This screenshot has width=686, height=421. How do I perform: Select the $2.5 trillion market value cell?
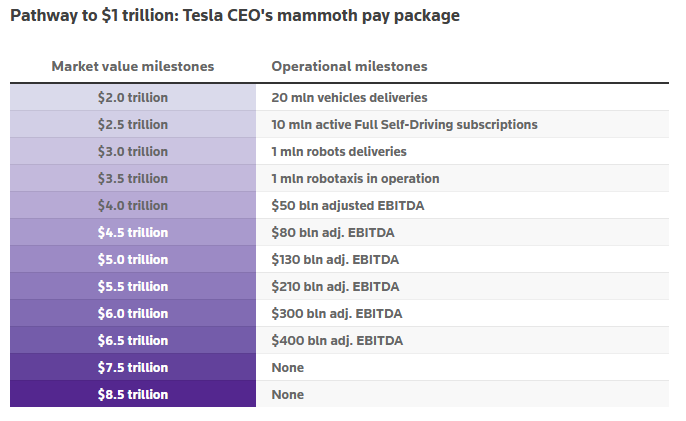[x=133, y=125]
